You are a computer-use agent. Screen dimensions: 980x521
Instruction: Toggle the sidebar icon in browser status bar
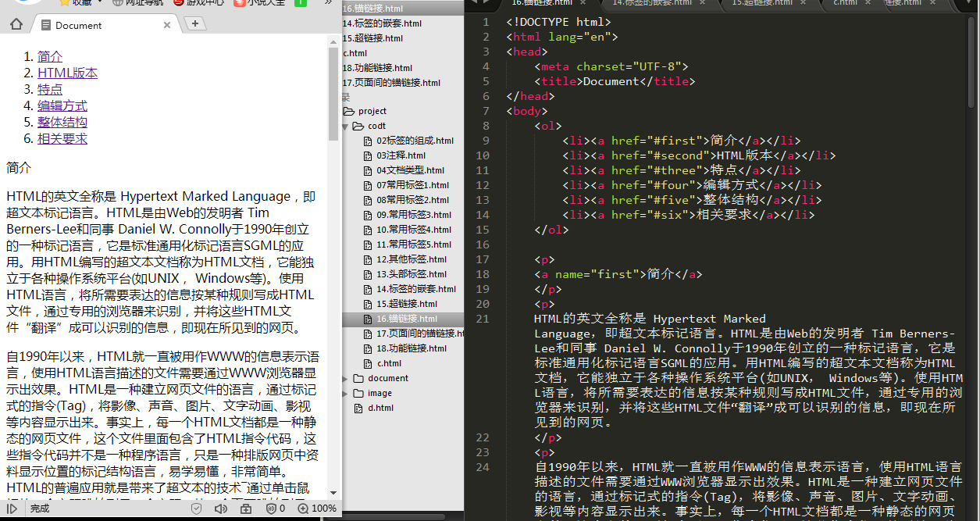point(12,509)
